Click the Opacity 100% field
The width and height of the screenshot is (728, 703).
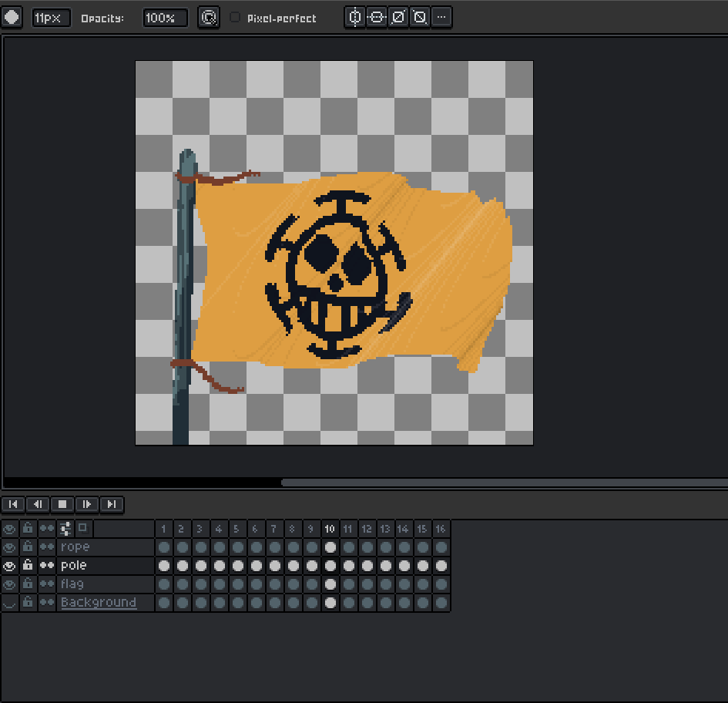tap(166, 18)
